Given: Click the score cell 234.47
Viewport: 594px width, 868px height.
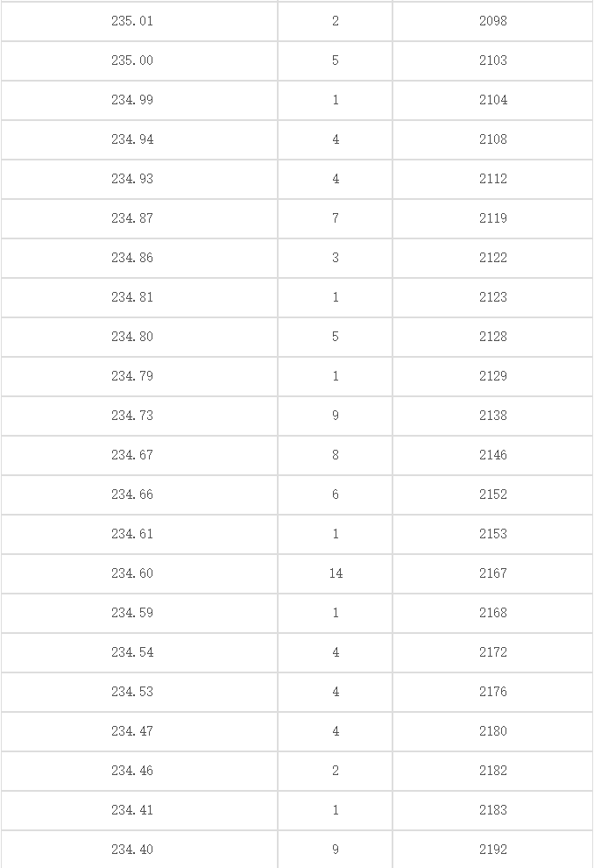Looking at the screenshot, I should pos(132,731).
